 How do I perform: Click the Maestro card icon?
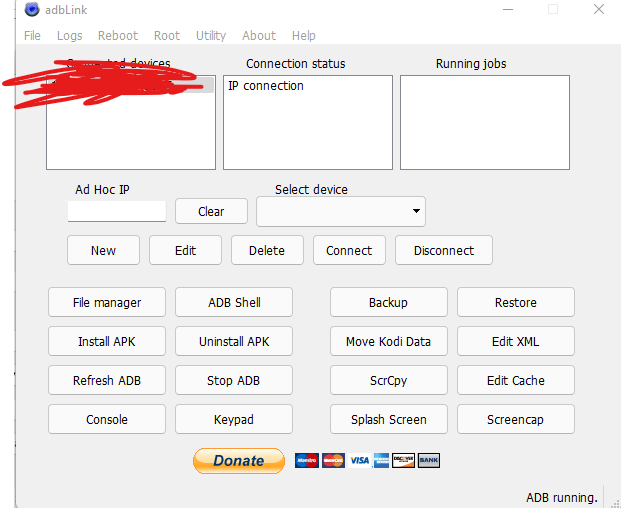coord(307,460)
